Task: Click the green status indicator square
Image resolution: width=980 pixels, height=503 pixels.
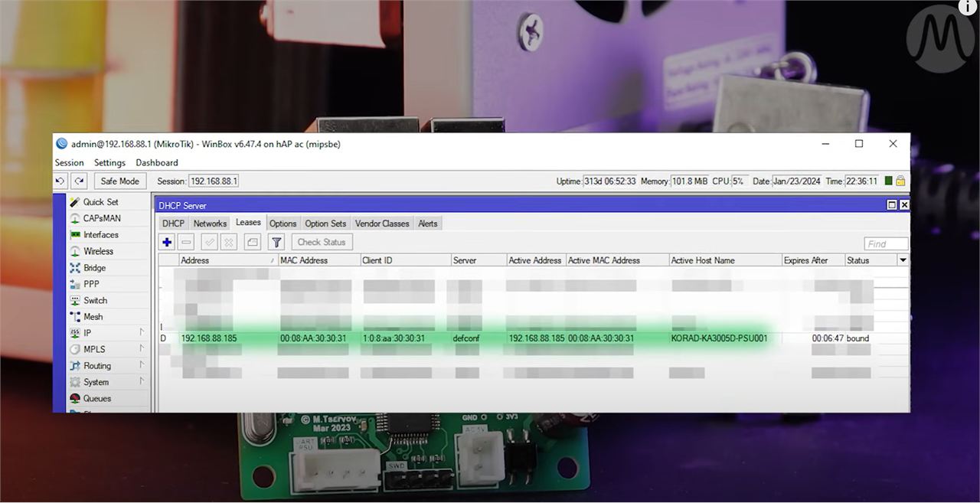Action: [x=888, y=181]
